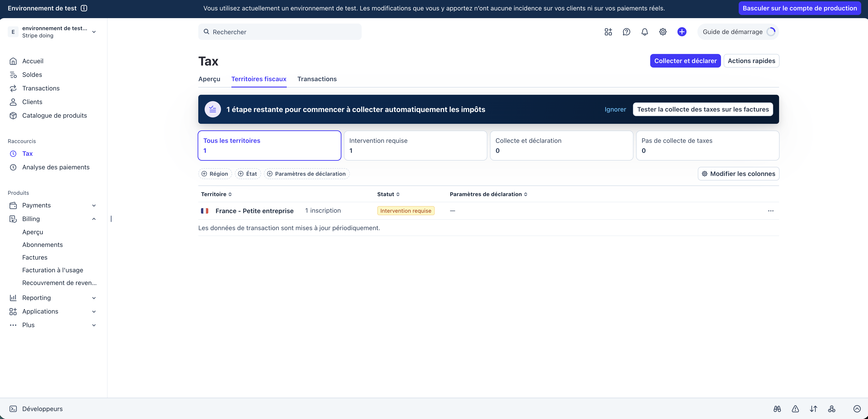Expand the Plus menu chevron
The image size is (868, 419).
click(x=94, y=325)
